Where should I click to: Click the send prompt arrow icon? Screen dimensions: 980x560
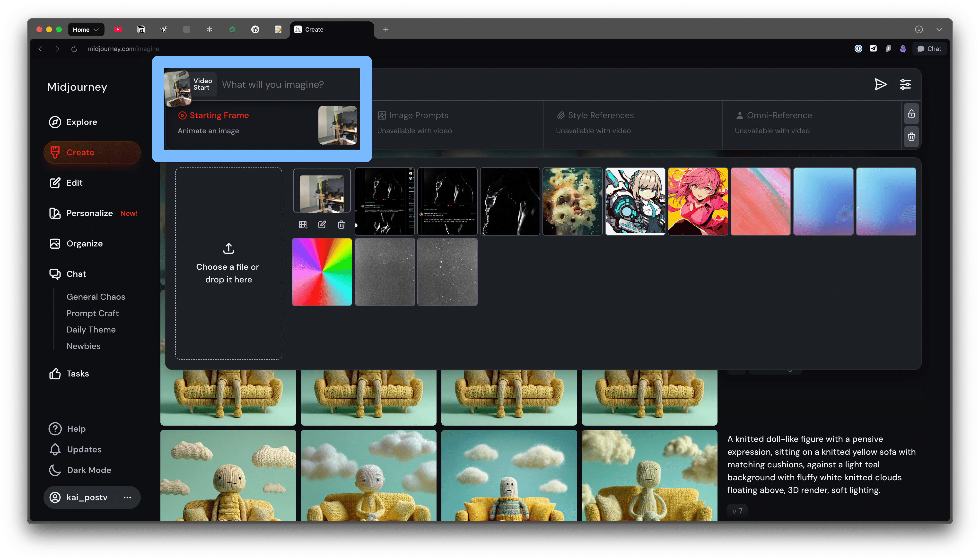click(x=880, y=84)
